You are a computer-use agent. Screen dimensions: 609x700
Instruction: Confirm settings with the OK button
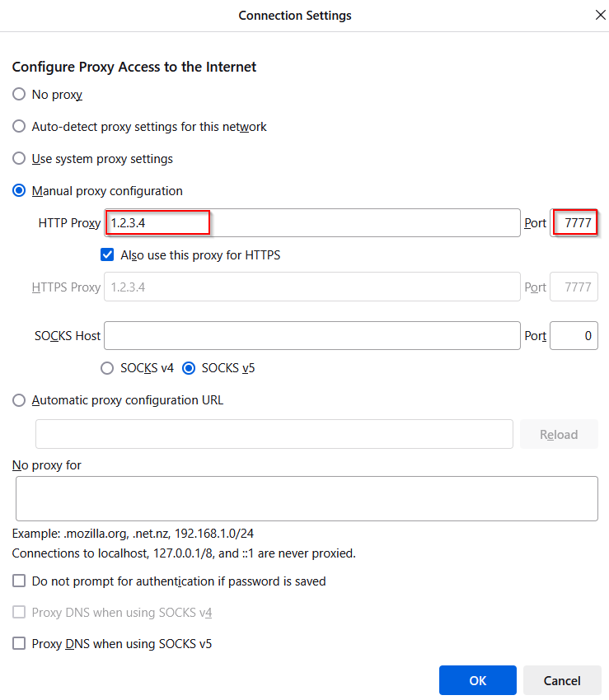pos(477,680)
